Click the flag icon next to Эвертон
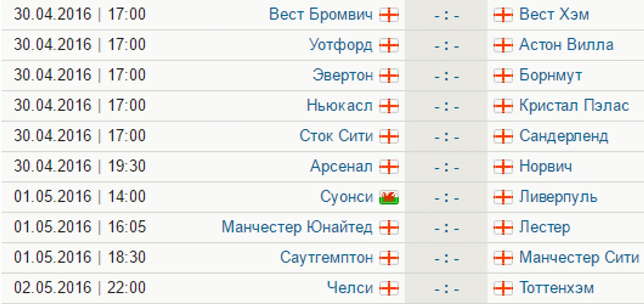 click(x=389, y=76)
